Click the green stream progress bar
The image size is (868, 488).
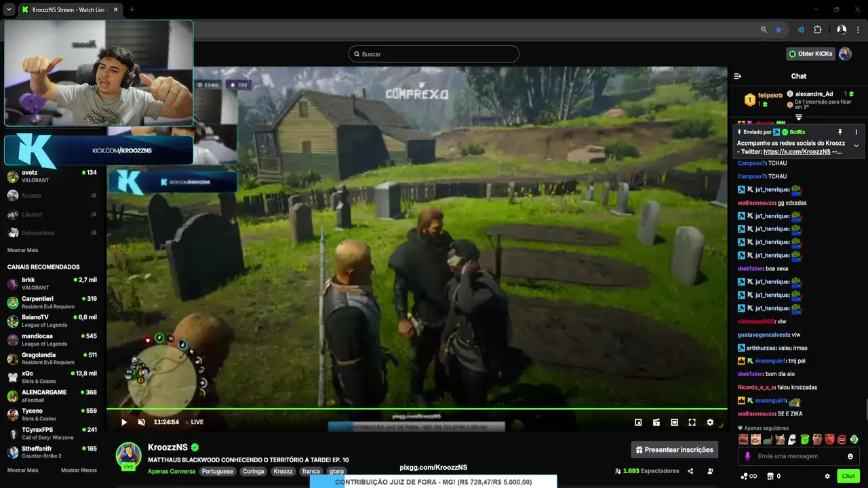[416, 409]
